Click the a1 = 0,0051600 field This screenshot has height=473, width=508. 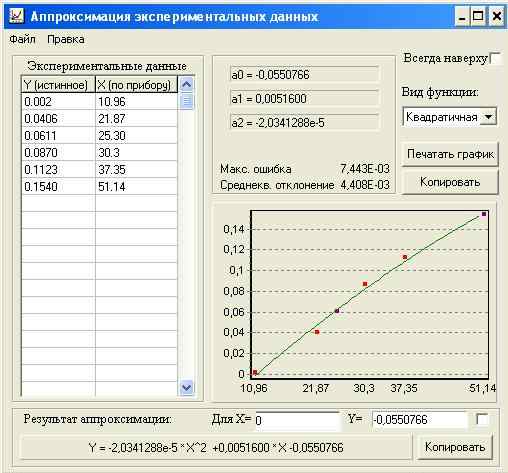pos(304,99)
